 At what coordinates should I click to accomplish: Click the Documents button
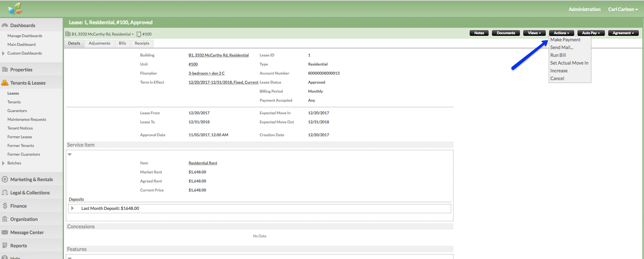pyautogui.click(x=506, y=33)
